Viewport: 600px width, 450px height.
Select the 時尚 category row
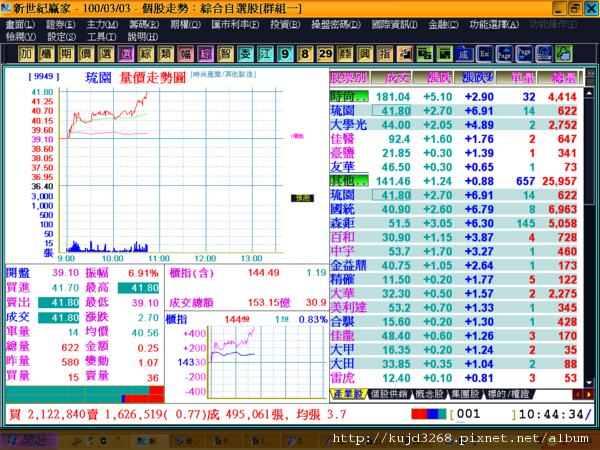pos(456,97)
